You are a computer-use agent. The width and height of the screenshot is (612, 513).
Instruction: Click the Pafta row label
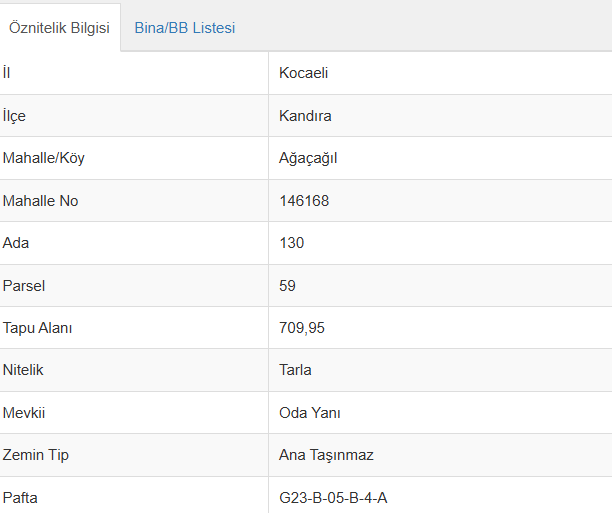20,497
